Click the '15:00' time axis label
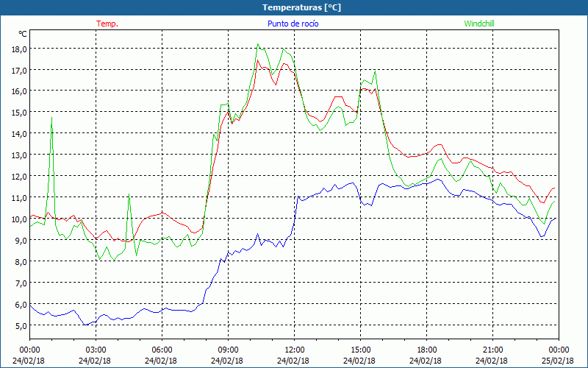Image resolution: width=588 pixels, height=368 pixels. pos(360,350)
